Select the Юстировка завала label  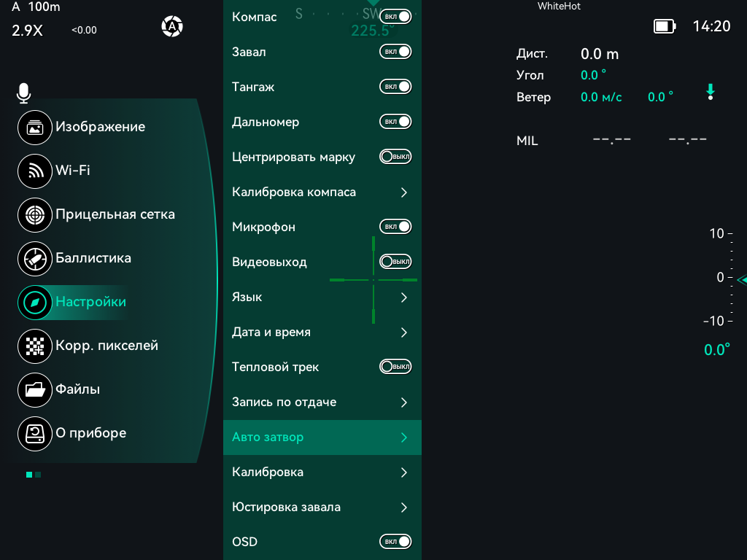pyautogui.click(x=286, y=507)
